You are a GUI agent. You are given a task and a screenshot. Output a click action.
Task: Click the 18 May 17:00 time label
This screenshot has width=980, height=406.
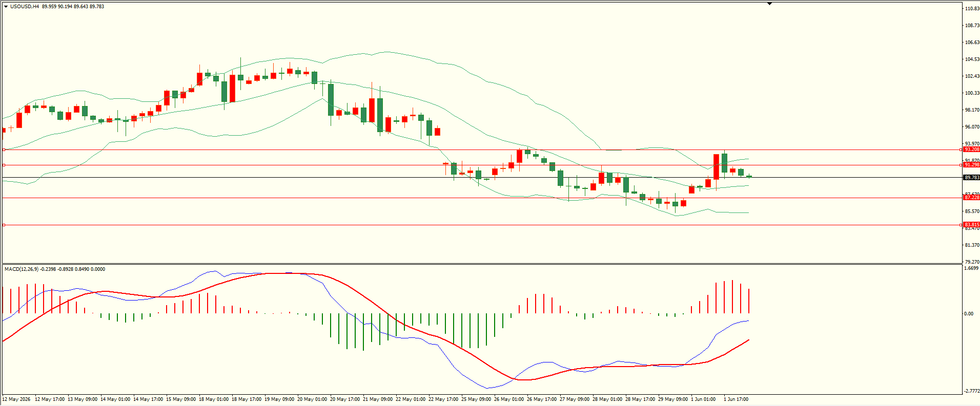247,399
